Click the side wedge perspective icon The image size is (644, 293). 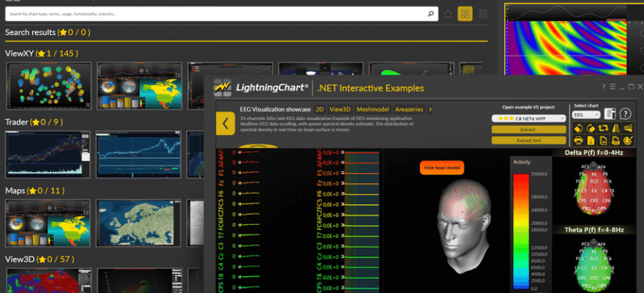click(628, 127)
